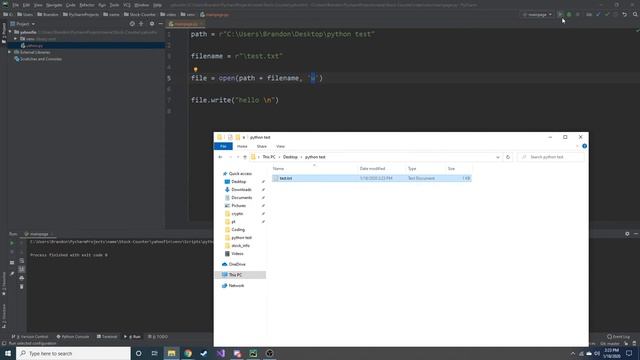
Task: Open Explorer help question mark icon
Action: point(584,146)
